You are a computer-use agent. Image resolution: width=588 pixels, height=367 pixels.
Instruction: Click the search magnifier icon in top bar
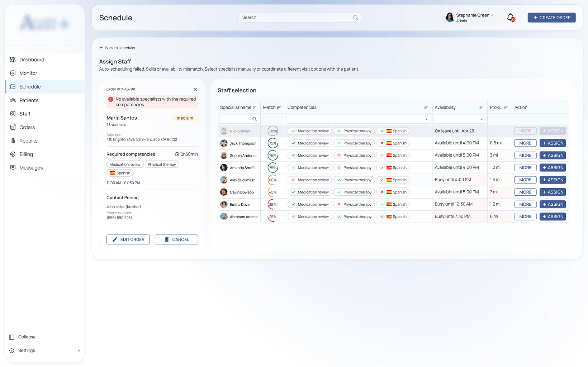(355, 18)
